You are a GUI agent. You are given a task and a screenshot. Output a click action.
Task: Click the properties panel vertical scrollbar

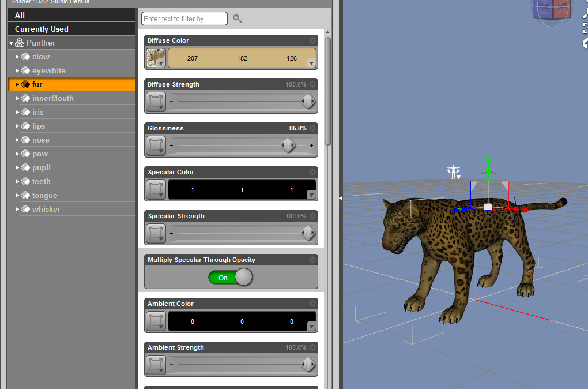coord(328,91)
